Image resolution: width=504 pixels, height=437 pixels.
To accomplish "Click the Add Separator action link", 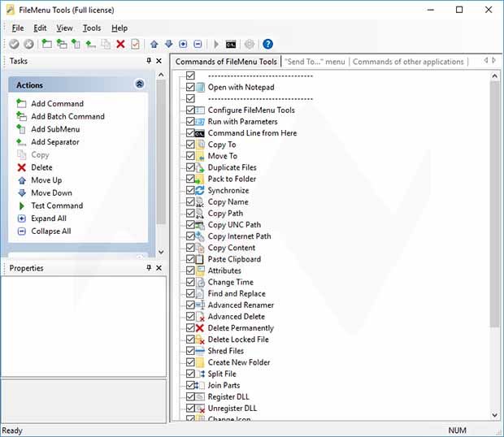I will pyautogui.click(x=55, y=142).
